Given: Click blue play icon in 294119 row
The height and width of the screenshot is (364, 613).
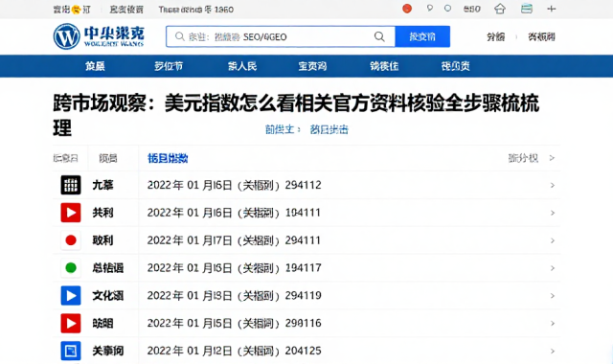Looking at the screenshot, I should pyautogui.click(x=71, y=296).
